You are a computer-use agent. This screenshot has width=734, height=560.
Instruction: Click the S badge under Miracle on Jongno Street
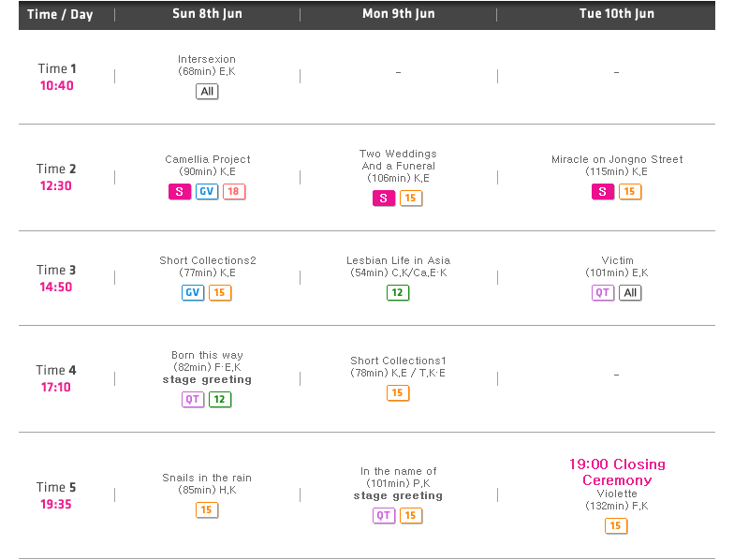[x=603, y=191]
